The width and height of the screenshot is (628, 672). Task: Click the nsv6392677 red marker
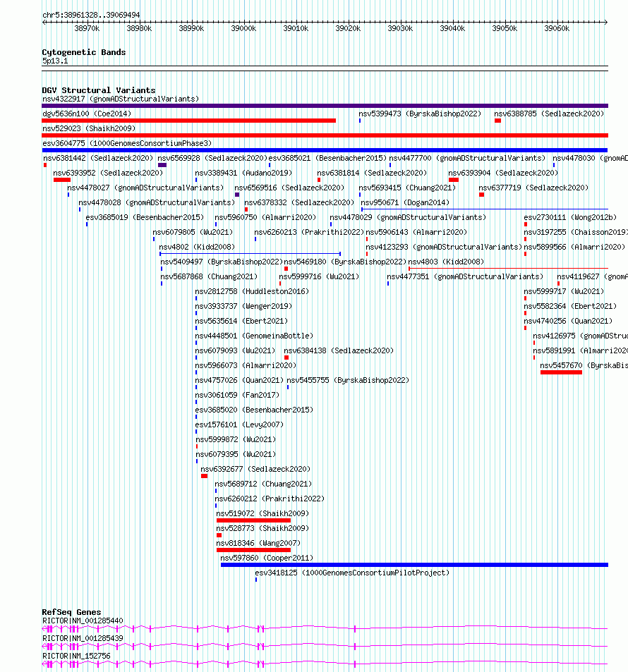204,476
